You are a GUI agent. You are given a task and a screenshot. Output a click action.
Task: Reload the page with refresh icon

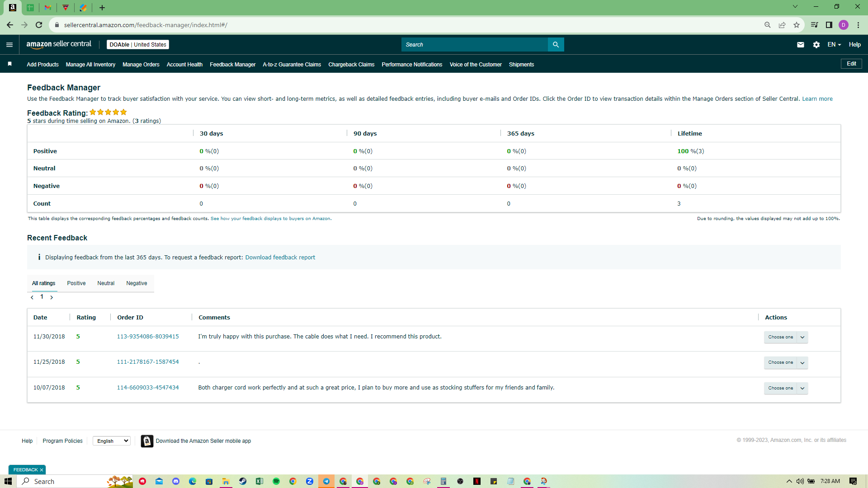pos(39,25)
